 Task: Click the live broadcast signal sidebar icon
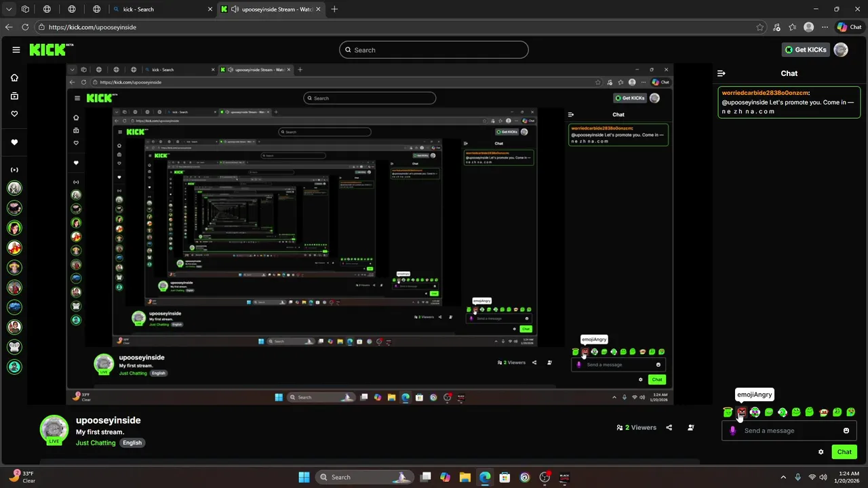(14, 169)
